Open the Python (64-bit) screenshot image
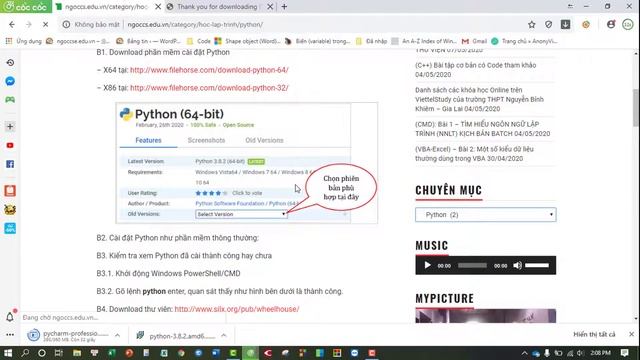Screen dimensions: 640x360 [247, 163]
